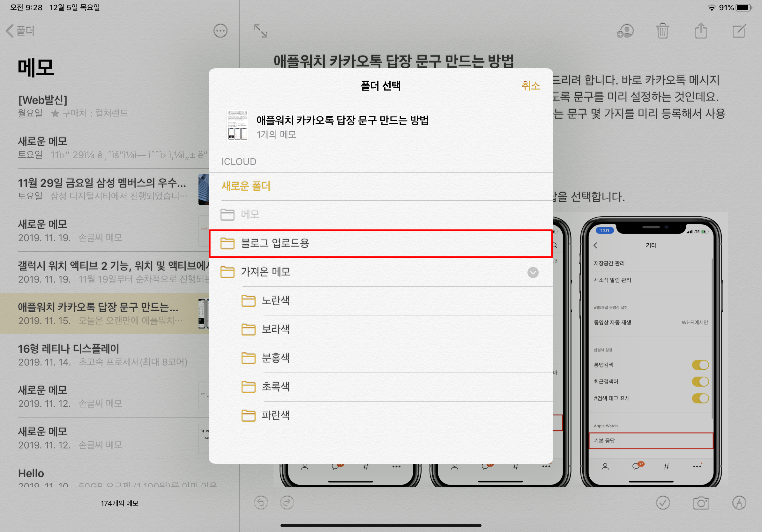Image resolution: width=762 pixels, height=532 pixels.
Task: Tap the markup pen tip icon
Action: (739, 503)
